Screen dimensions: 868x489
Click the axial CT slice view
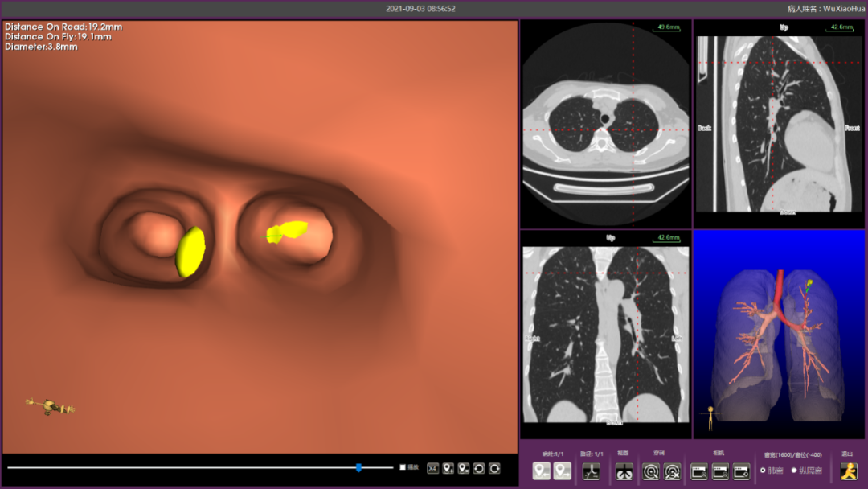(x=606, y=124)
